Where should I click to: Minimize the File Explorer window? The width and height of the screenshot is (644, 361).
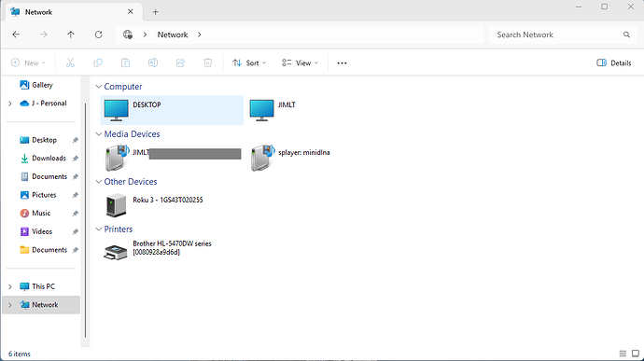tap(579, 7)
